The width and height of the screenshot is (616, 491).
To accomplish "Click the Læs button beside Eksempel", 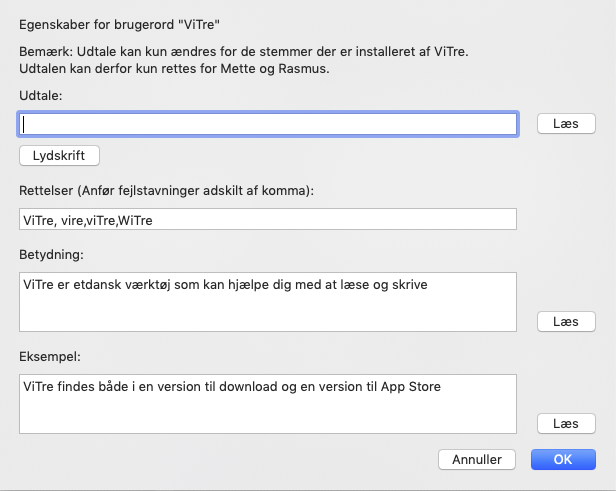I will point(566,423).
